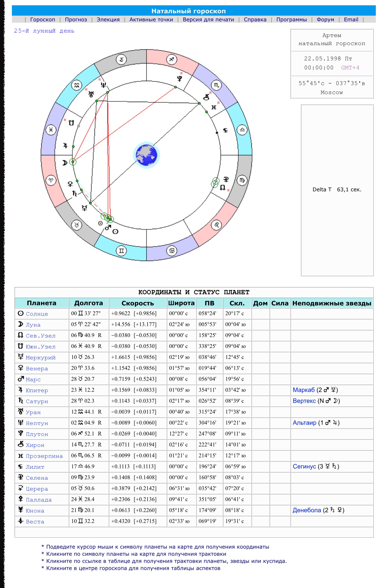Click the Uranus symbol on the chart
Viewport: 383px width, 588px height.
(91, 94)
